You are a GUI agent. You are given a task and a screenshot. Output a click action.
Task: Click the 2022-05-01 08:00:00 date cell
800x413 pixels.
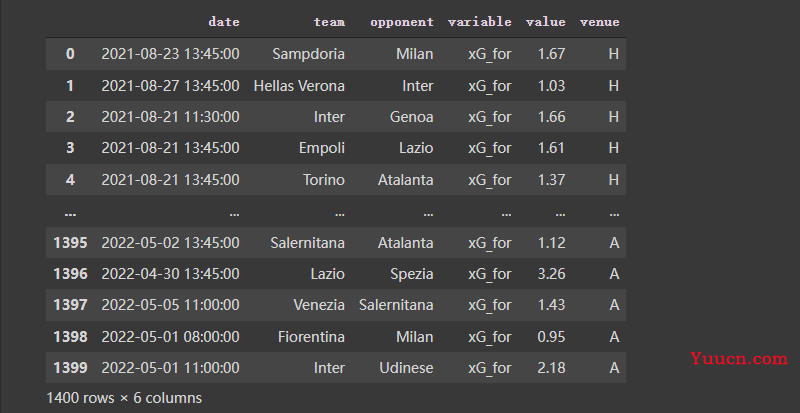tap(170, 336)
